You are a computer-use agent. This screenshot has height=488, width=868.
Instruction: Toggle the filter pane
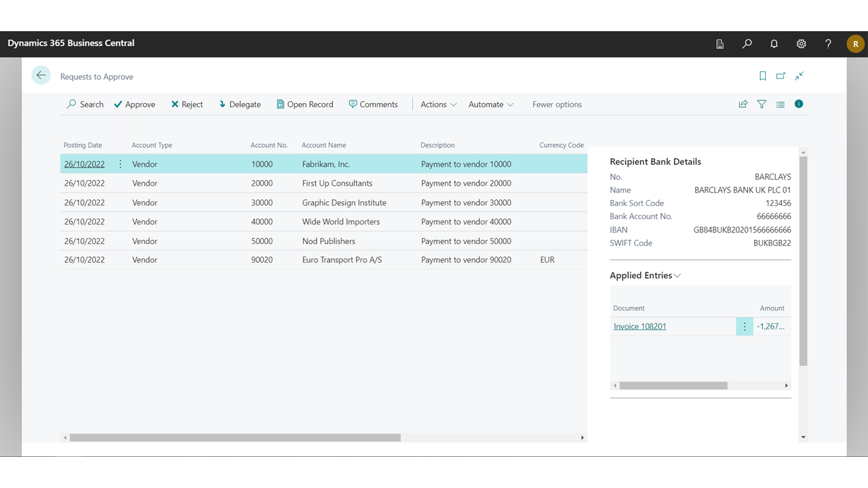click(762, 104)
